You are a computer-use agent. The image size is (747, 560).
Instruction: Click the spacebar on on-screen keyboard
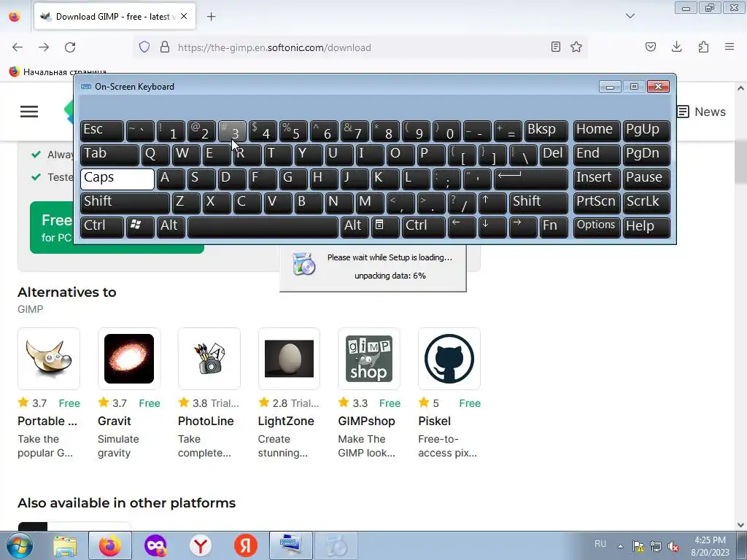(x=263, y=227)
